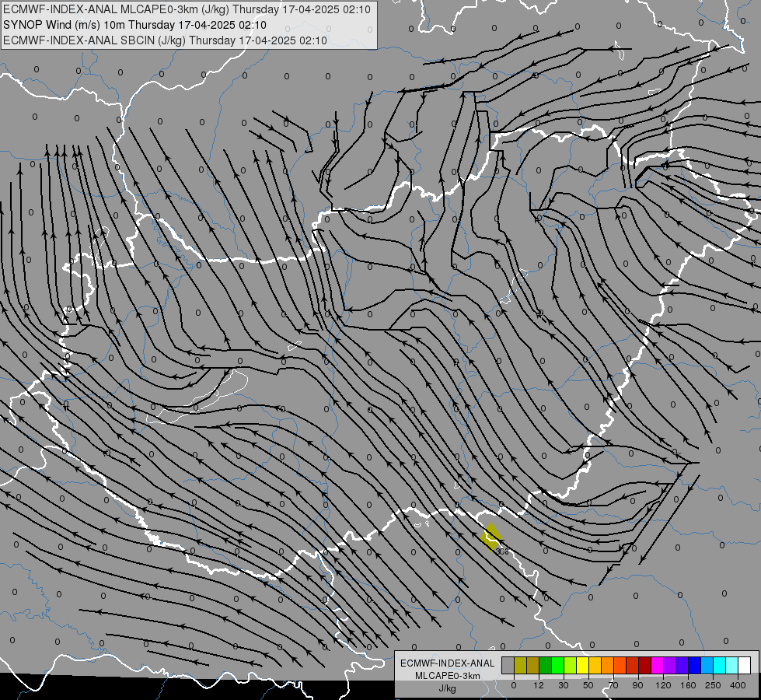Image resolution: width=761 pixels, height=700 pixels.
Task: Click the legend scale value 400
Action: click(738, 685)
